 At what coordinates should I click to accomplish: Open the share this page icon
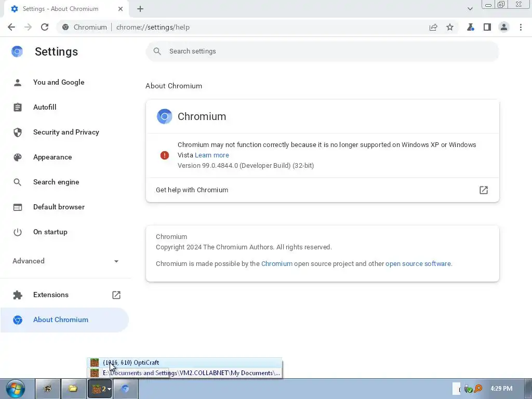(x=433, y=27)
